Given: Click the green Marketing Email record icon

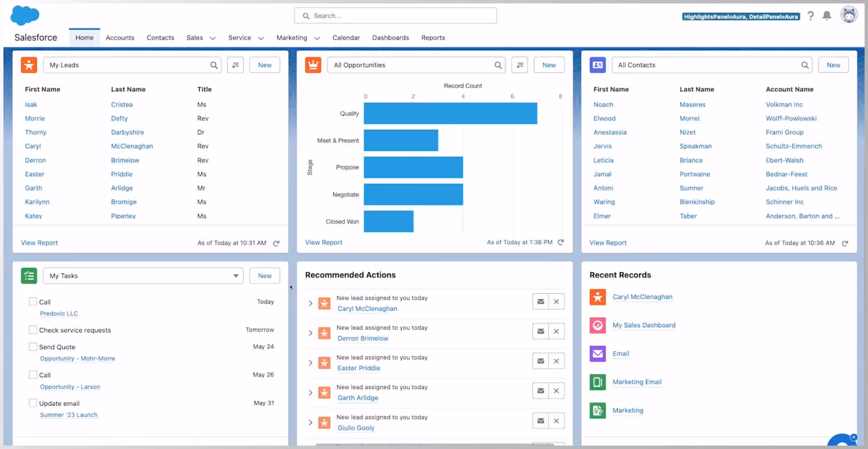Looking at the screenshot, I should [597, 382].
